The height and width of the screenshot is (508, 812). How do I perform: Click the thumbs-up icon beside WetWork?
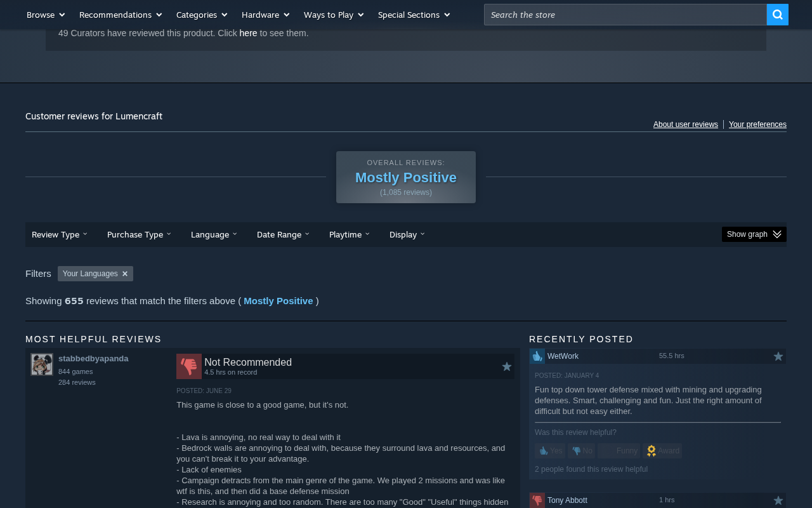point(537,356)
